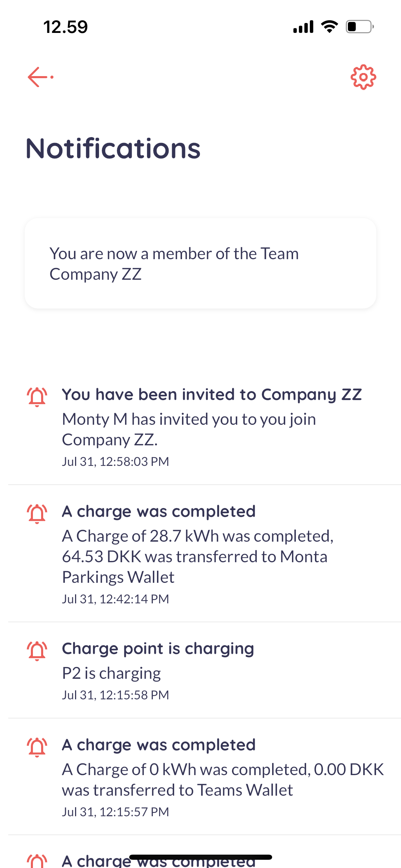Tap the cellular signal bars icon
Image resolution: width=401 pixels, height=868 pixels.
[303, 27]
